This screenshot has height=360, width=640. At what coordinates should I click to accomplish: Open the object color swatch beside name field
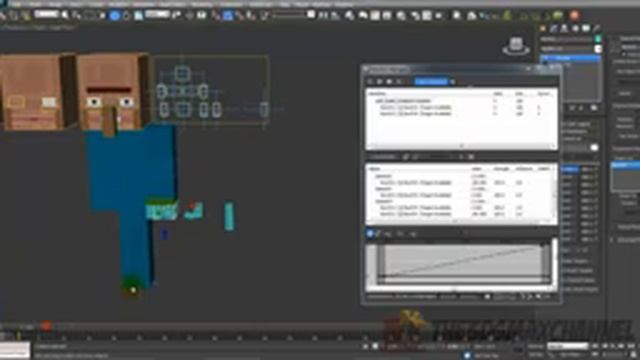tap(598, 39)
